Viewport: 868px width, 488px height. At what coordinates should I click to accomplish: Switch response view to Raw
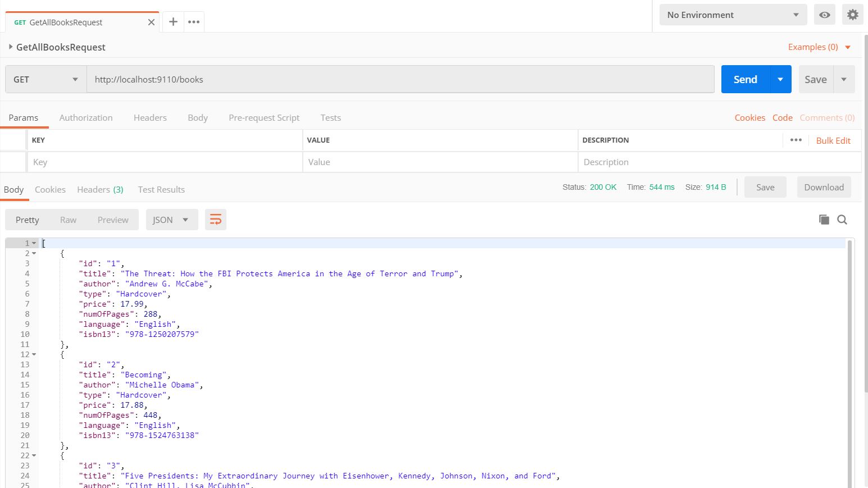coord(68,220)
